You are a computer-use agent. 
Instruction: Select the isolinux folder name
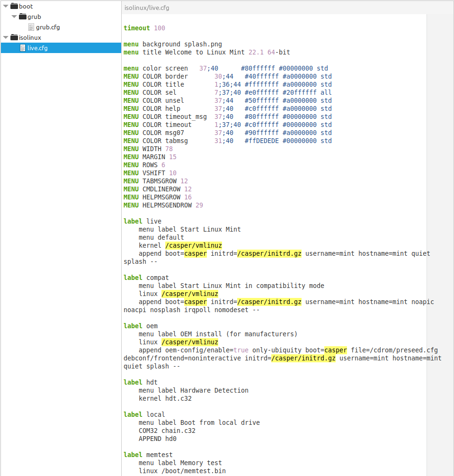click(x=30, y=37)
